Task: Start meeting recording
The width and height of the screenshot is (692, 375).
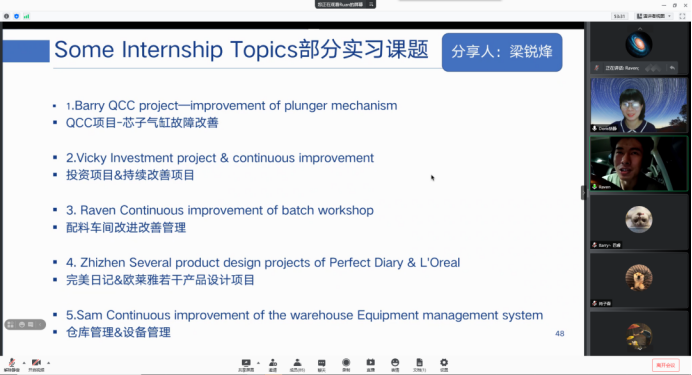Action: tap(346, 365)
